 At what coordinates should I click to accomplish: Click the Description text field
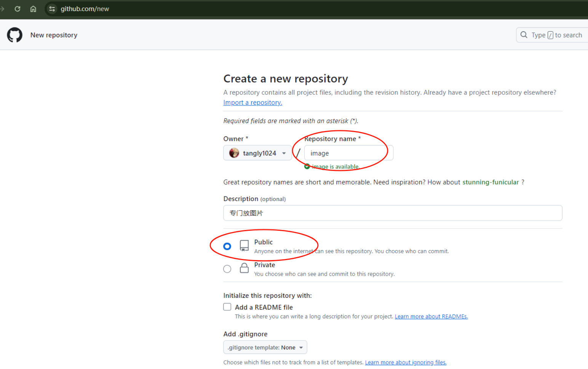point(393,213)
